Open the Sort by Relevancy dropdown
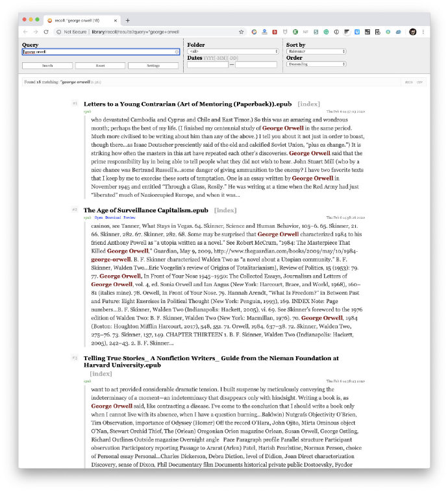This screenshot has width=448, height=492. click(316, 51)
